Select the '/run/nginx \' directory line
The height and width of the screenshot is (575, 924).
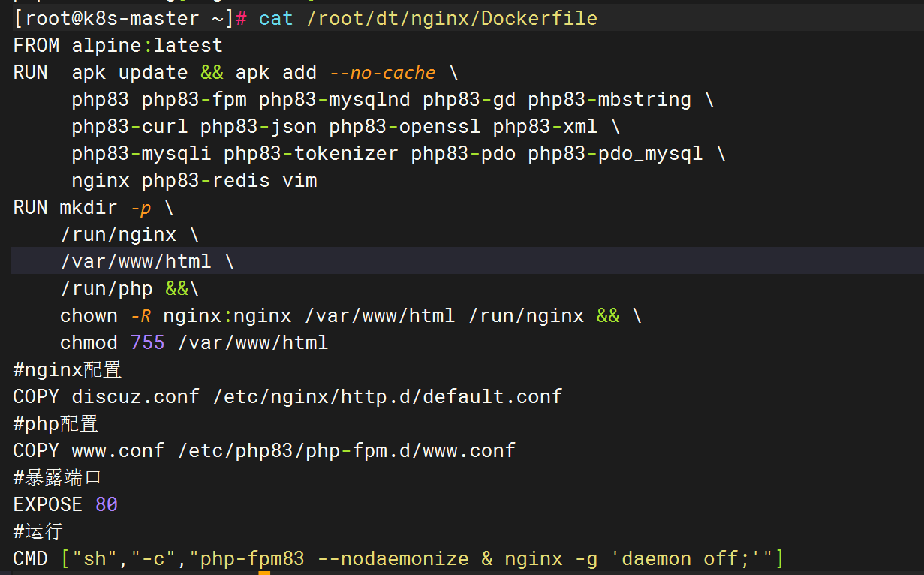[x=130, y=234]
